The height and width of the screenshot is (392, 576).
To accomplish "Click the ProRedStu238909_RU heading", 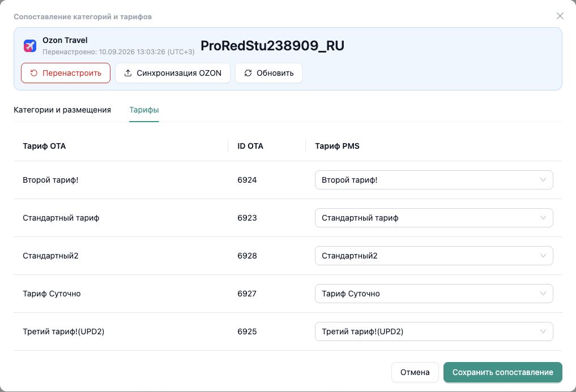I will pyautogui.click(x=272, y=46).
